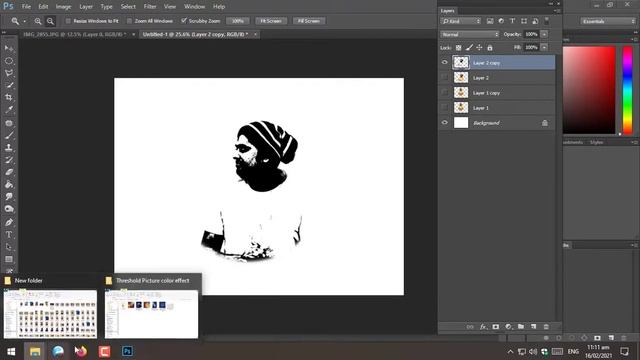
Task: Open Fill slider arrow
Action: coord(544,47)
